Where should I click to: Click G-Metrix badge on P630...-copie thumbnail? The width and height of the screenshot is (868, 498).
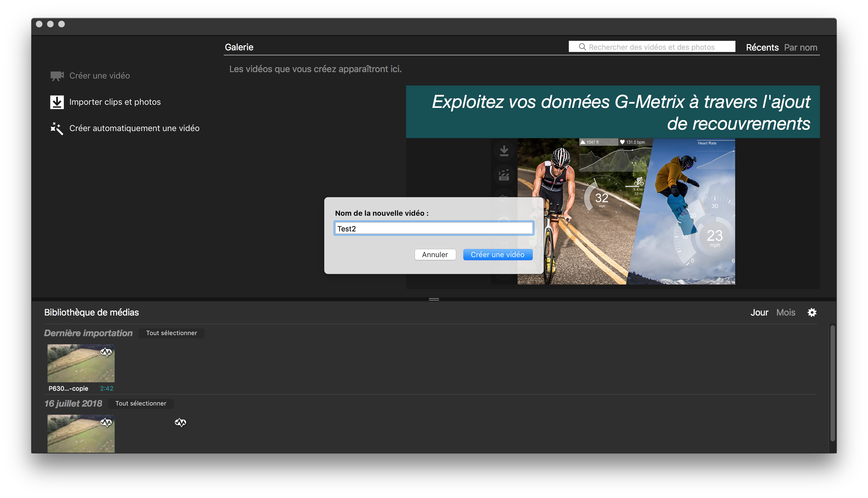point(106,352)
